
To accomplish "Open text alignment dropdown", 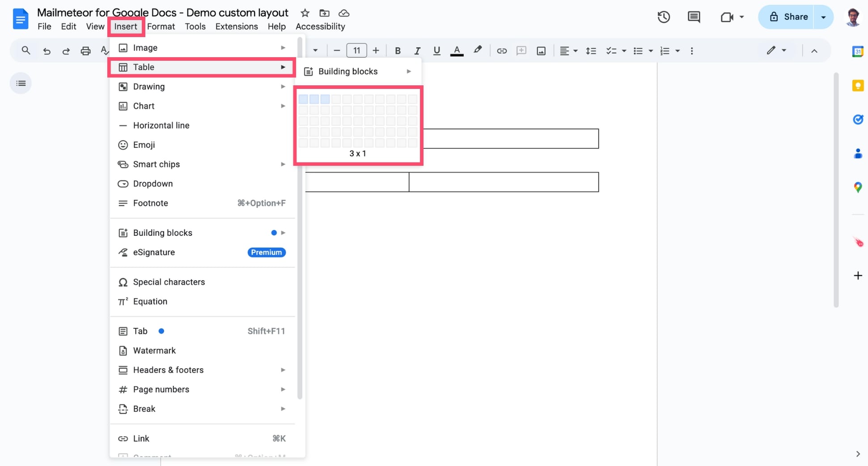I will coord(569,51).
